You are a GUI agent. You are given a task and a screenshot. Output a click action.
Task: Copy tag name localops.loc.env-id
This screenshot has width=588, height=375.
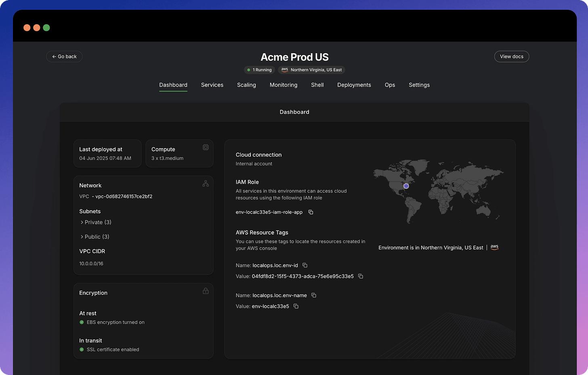pyautogui.click(x=305, y=266)
